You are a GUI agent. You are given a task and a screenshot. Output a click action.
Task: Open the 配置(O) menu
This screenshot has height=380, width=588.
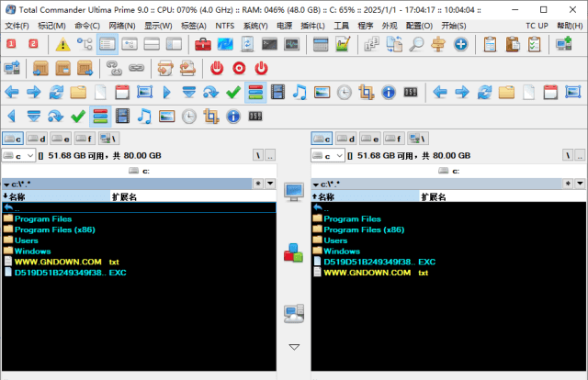tap(419, 26)
